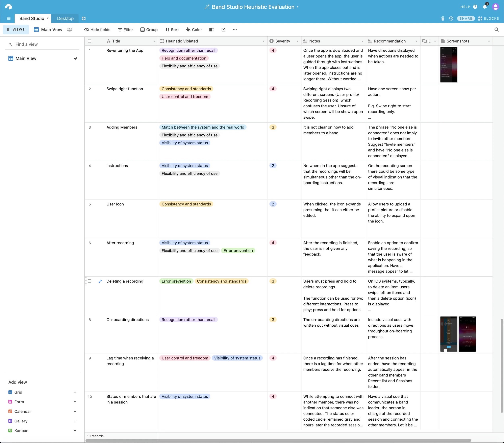Open the Recommendation column dropdown

pos(417,41)
